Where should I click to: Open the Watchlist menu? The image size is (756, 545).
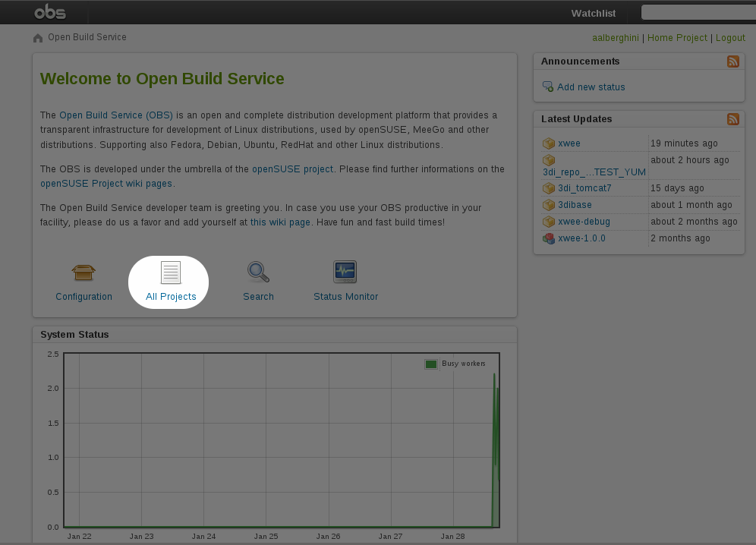point(593,13)
